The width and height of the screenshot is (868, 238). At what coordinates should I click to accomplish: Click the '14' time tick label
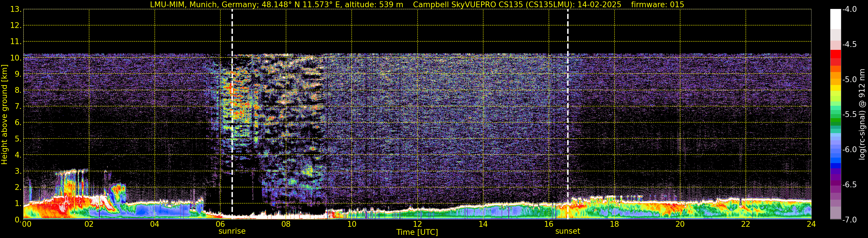pos(483,224)
